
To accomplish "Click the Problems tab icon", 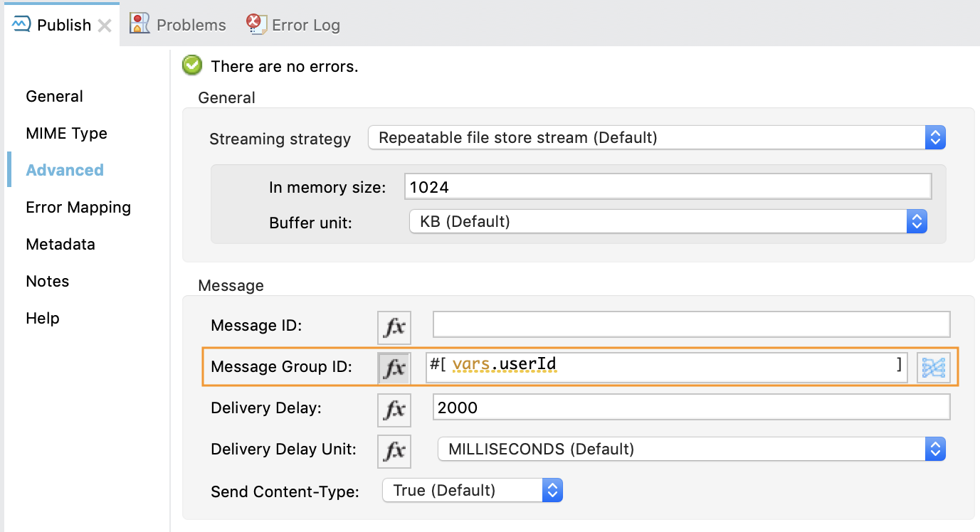I will click(x=139, y=23).
